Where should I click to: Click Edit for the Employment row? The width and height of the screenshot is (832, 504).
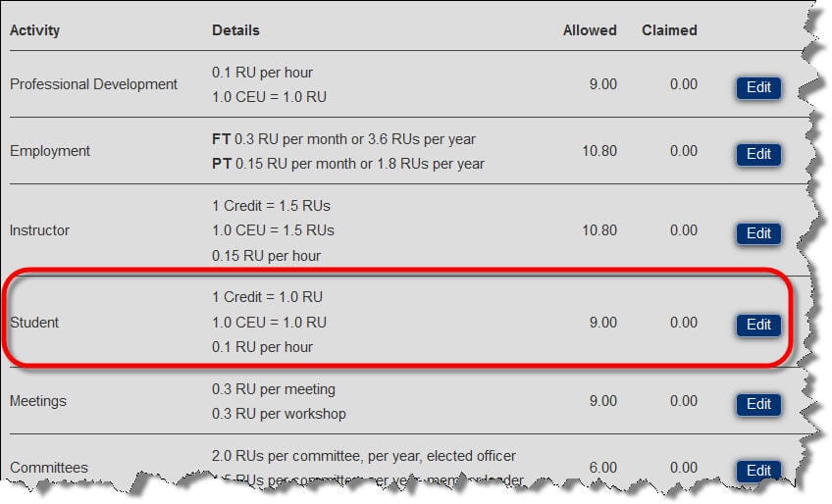click(758, 154)
